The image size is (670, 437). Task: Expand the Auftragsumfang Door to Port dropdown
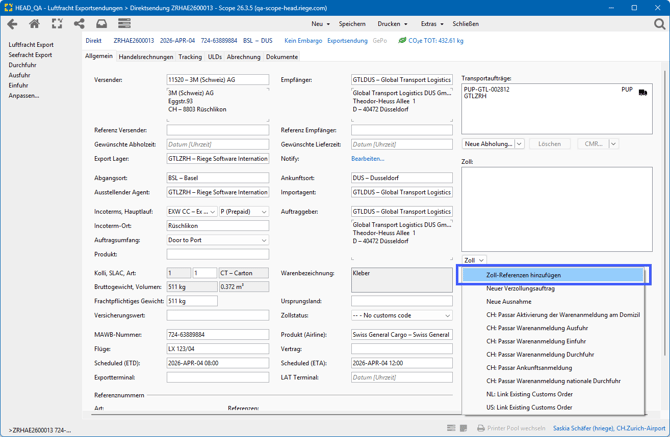(264, 240)
